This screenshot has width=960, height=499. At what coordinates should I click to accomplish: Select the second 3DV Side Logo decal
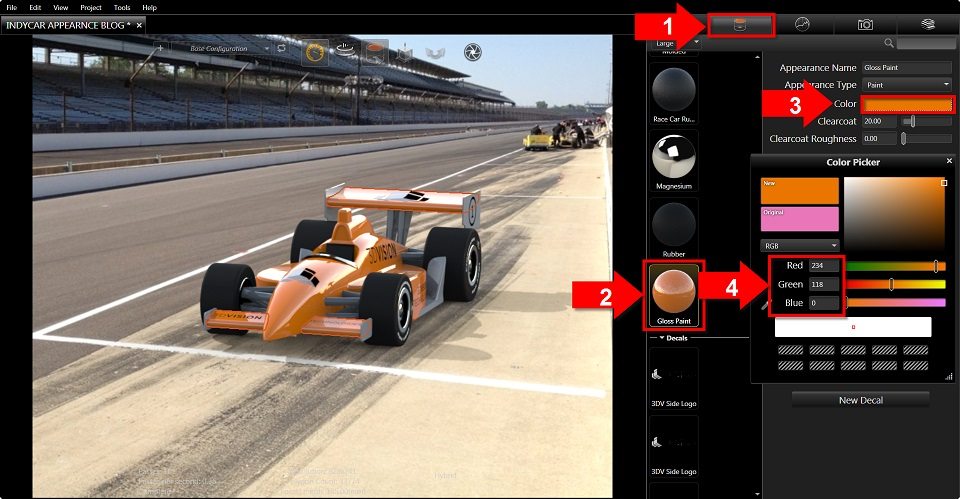(x=673, y=446)
